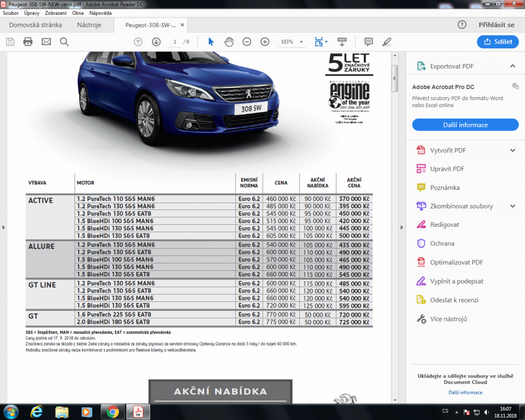Expand left navigation pane arrow
The height and width of the screenshot is (420, 525).
3,227
